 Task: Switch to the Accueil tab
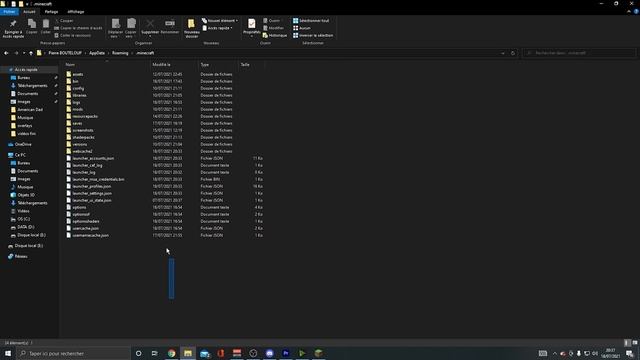click(29, 12)
